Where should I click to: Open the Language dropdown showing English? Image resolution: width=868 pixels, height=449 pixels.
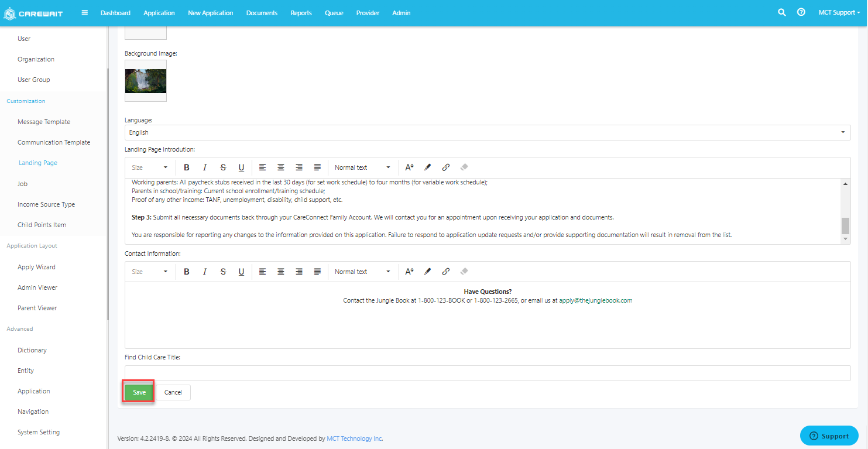tap(488, 132)
